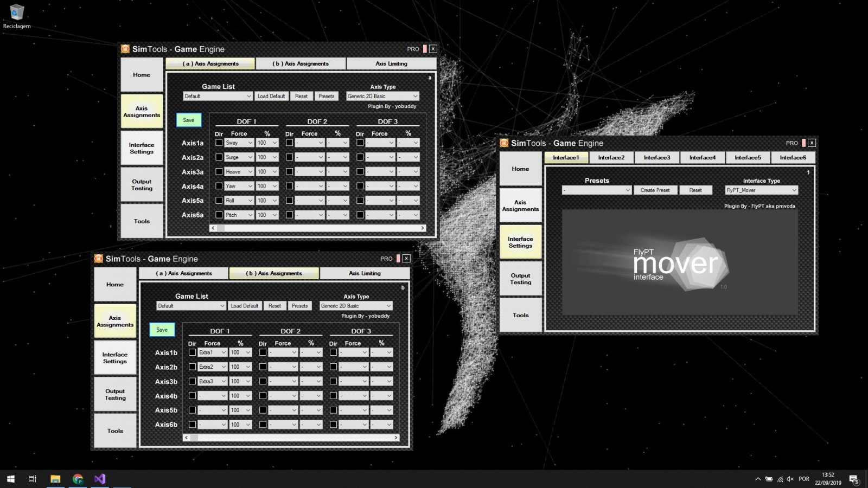Close the Interface Settings SimTools window
The height and width of the screenshot is (488, 868).
pos(812,143)
